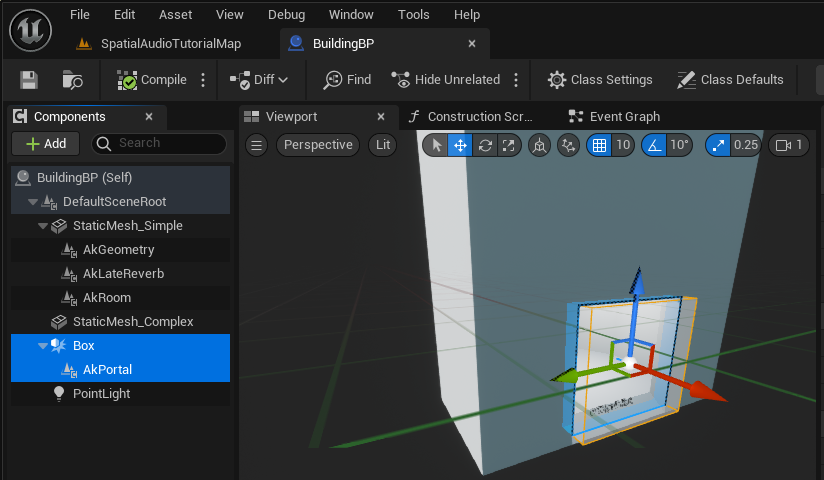The image size is (824, 480).
Task: Toggle grid snapping in viewport
Action: tap(599, 145)
